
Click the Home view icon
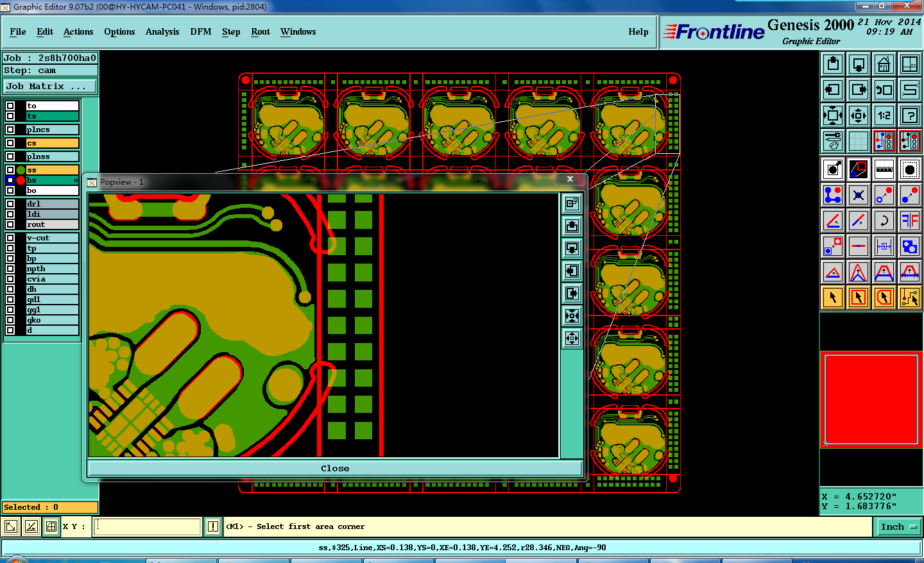(x=884, y=64)
